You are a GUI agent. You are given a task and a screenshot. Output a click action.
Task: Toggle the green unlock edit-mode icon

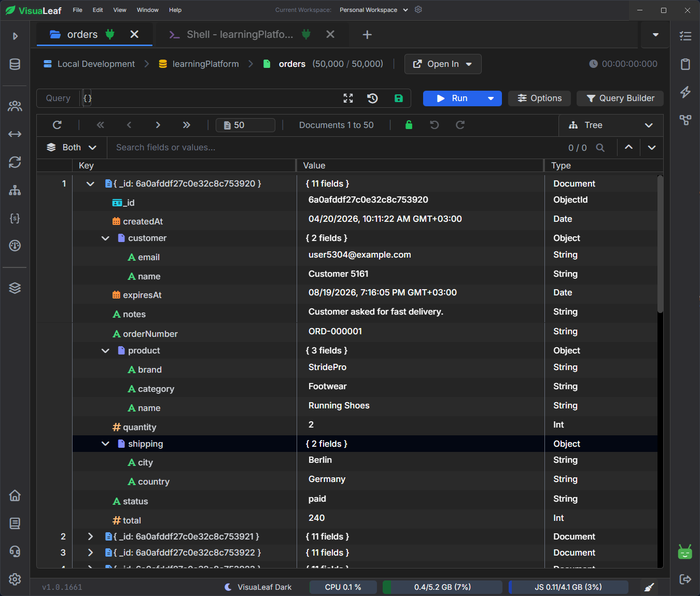[409, 125]
